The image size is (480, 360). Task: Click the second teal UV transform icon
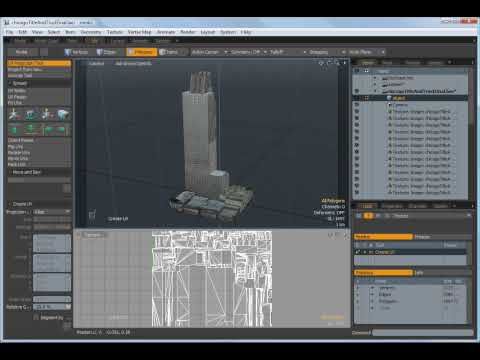tap(31, 115)
